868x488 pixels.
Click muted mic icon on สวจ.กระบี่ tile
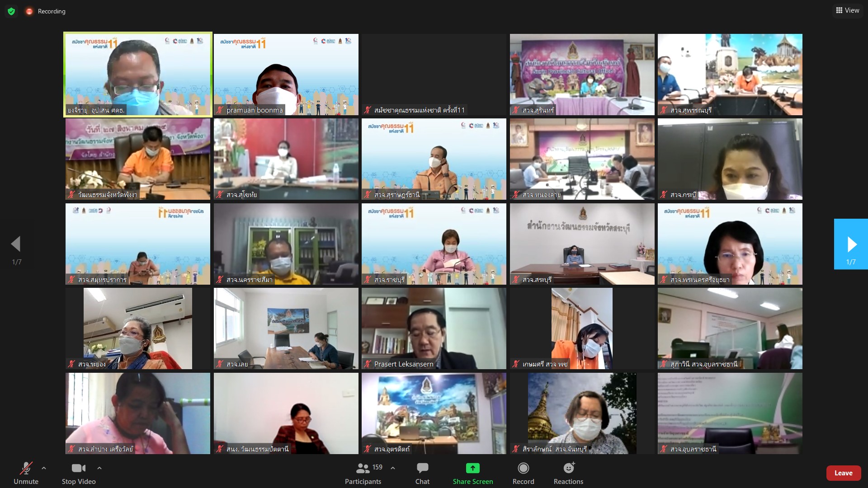664,195
